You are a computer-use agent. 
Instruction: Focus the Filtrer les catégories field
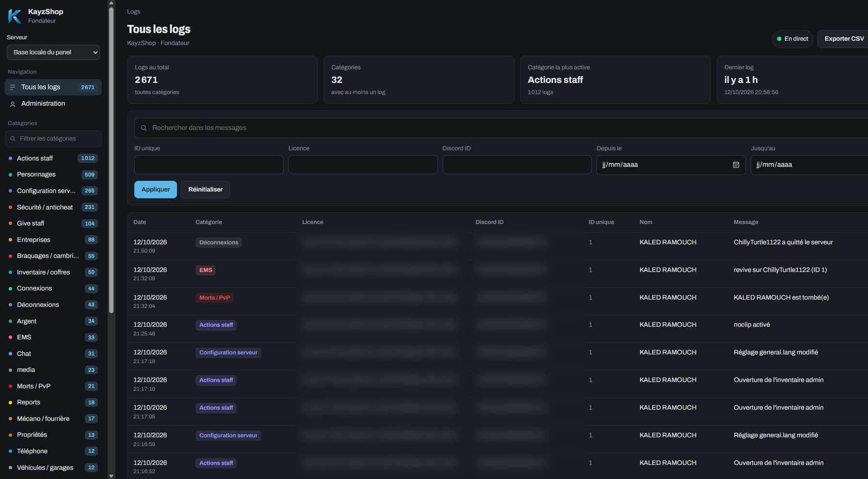pos(53,139)
